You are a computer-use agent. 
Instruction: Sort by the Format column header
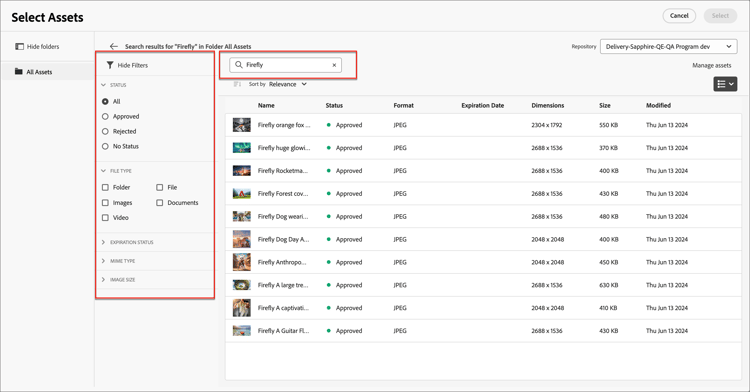tap(404, 105)
